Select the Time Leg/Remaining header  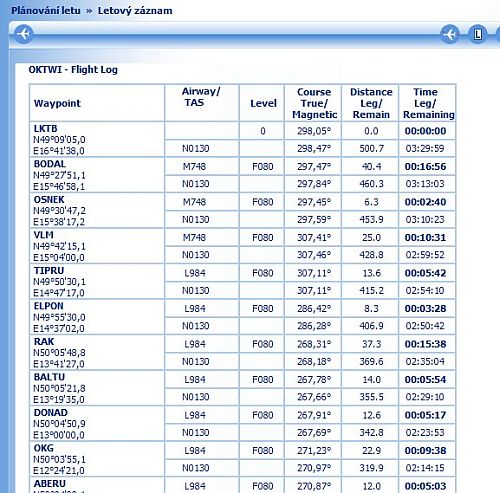point(428,103)
